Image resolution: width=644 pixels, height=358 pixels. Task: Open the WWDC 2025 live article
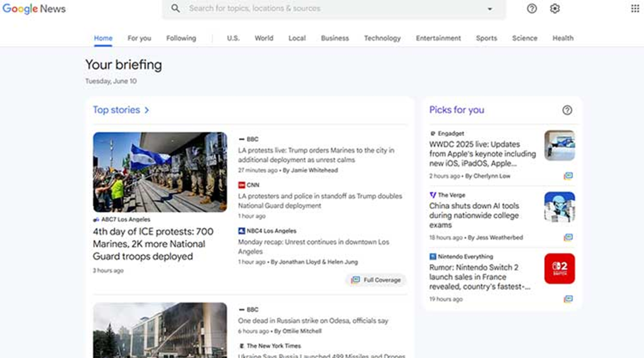point(483,154)
